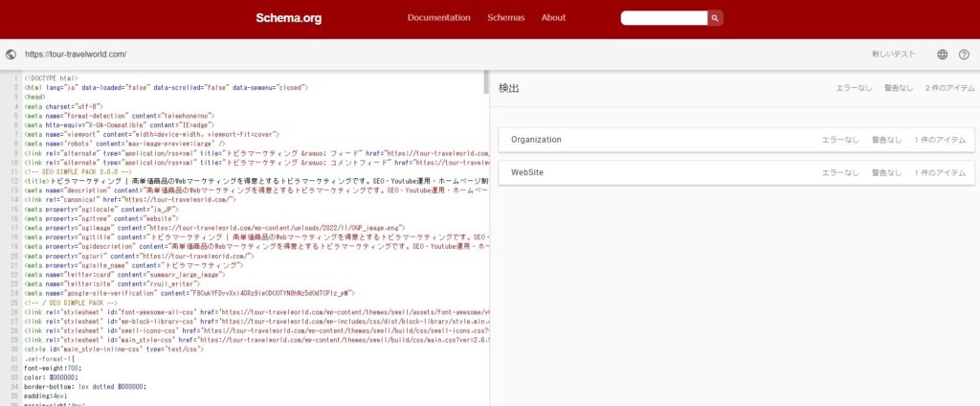980x406 pixels.
Task: Click Organization's 1 件のアイテム count
Action: [x=939, y=140]
